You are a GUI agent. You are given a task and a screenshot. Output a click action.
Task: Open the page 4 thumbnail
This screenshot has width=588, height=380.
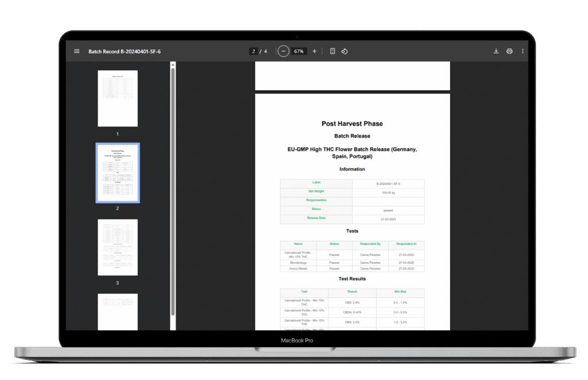tap(118, 311)
